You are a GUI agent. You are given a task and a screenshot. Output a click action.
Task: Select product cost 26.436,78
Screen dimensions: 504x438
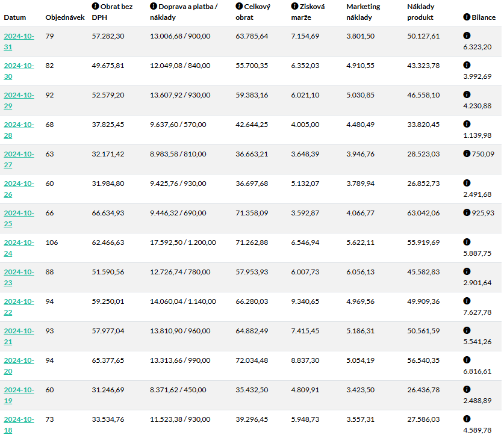click(x=423, y=390)
